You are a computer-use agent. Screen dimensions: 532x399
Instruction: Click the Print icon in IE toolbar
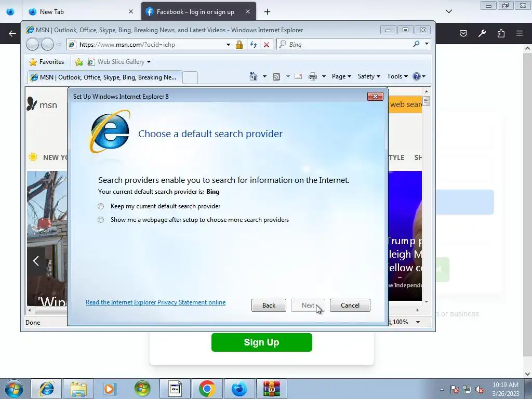coord(312,76)
